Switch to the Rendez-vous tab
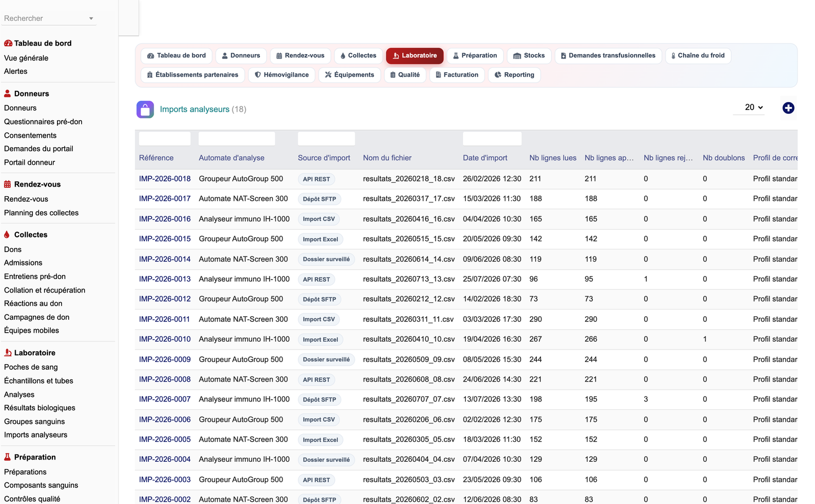 (x=301, y=56)
